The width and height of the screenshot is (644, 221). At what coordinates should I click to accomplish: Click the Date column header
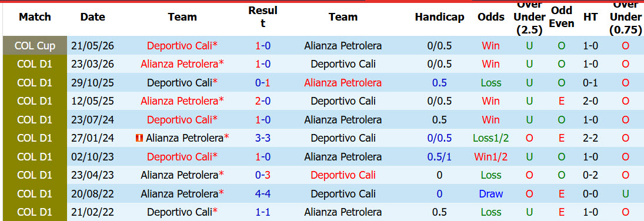[93, 17]
